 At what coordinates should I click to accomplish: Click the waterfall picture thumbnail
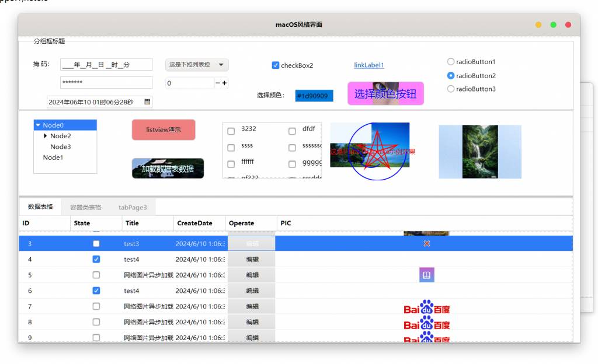click(480, 152)
